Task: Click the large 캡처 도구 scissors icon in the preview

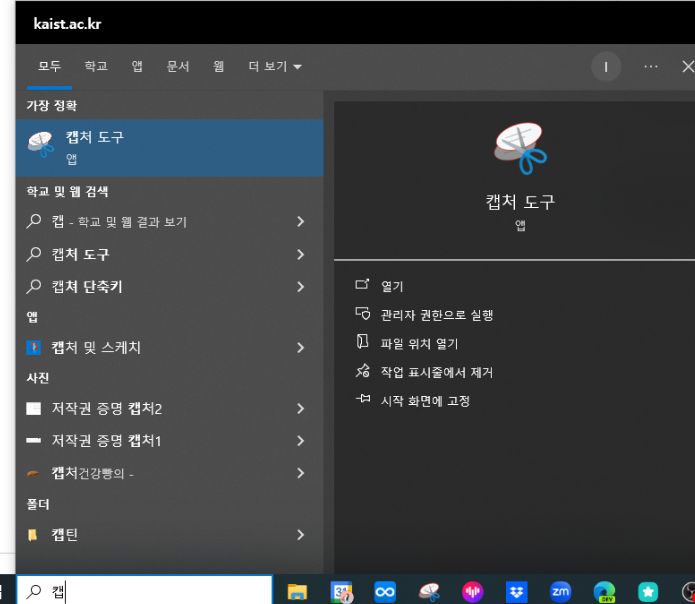Action: 520,148
